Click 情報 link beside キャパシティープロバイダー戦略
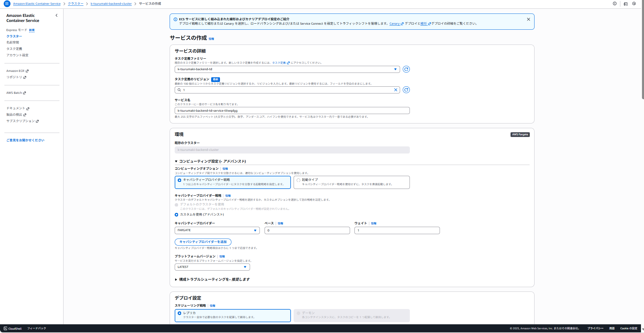 coord(228,196)
